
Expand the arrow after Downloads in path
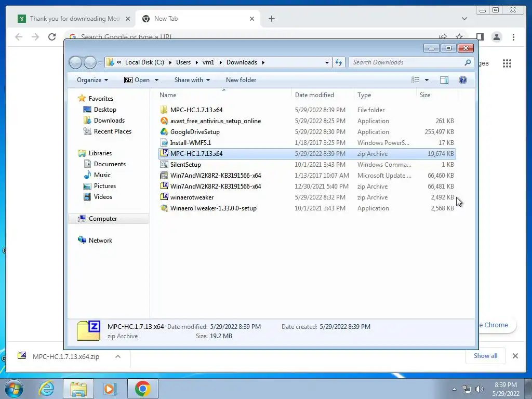point(263,62)
